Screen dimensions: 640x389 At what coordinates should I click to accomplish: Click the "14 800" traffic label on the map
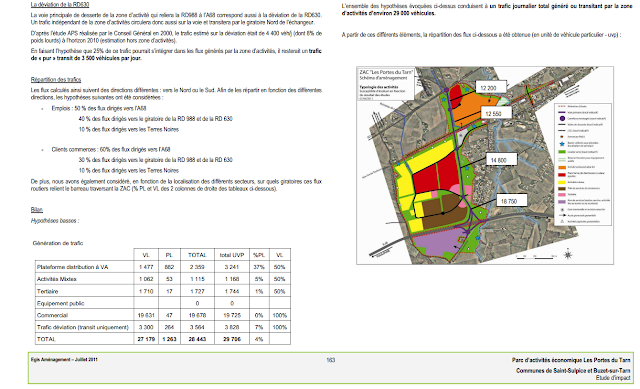tap(502, 160)
